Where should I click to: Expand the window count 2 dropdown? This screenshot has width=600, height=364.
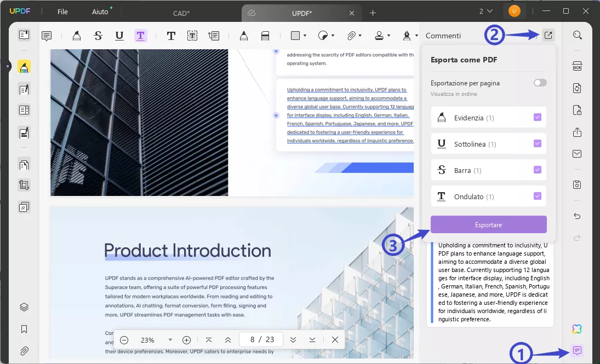coord(486,11)
